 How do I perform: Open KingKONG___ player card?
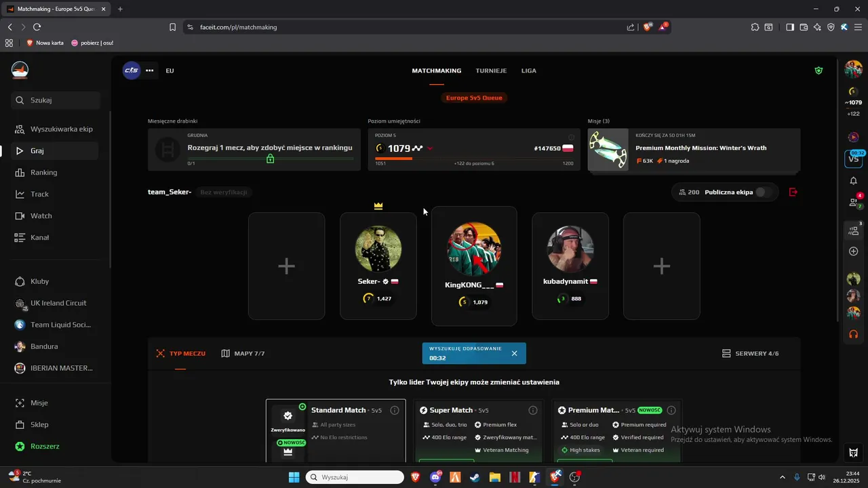(x=474, y=266)
